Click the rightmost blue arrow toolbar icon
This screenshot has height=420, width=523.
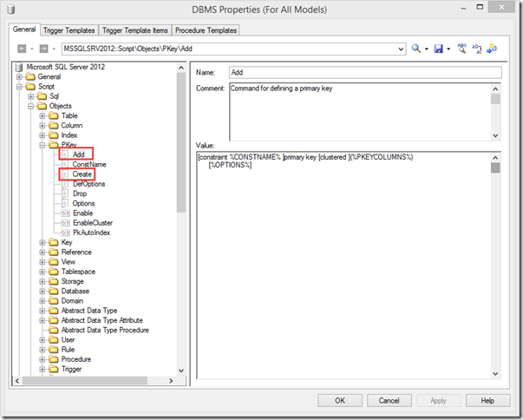[x=492, y=49]
